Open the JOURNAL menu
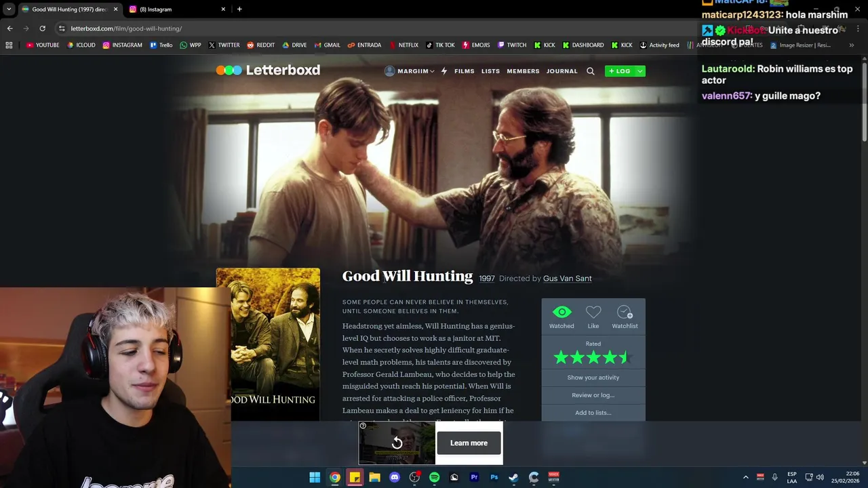The image size is (868, 488). click(x=562, y=71)
